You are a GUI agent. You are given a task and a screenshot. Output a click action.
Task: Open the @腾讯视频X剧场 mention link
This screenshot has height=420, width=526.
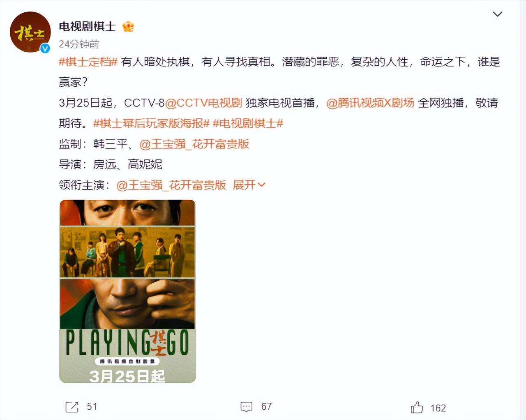pyautogui.click(x=370, y=103)
